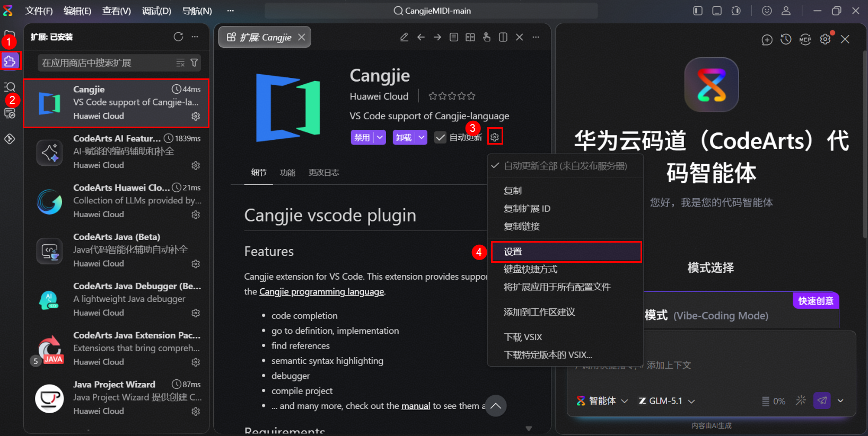The height and width of the screenshot is (436, 868).
Task: Open the agent panel settings gear
Action: pos(825,39)
